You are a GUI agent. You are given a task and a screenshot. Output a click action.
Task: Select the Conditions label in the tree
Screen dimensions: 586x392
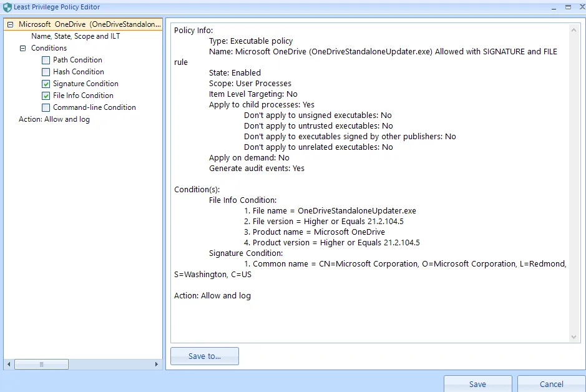(x=49, y=48)
